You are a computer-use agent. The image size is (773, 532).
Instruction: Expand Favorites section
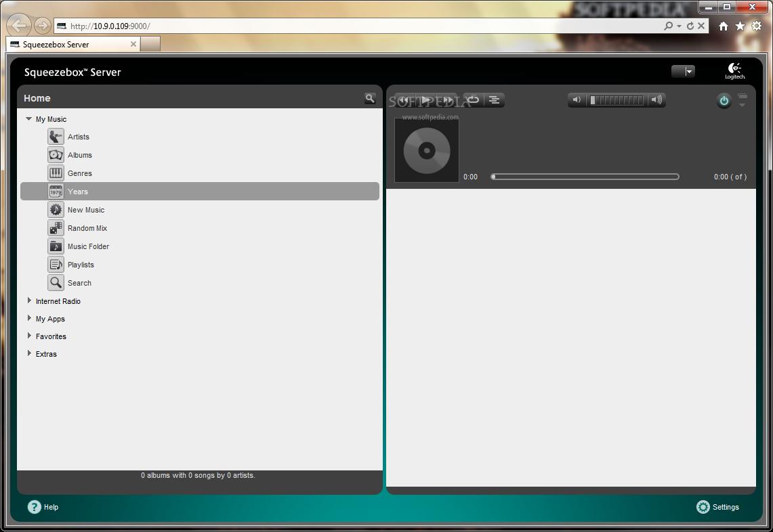29,336
